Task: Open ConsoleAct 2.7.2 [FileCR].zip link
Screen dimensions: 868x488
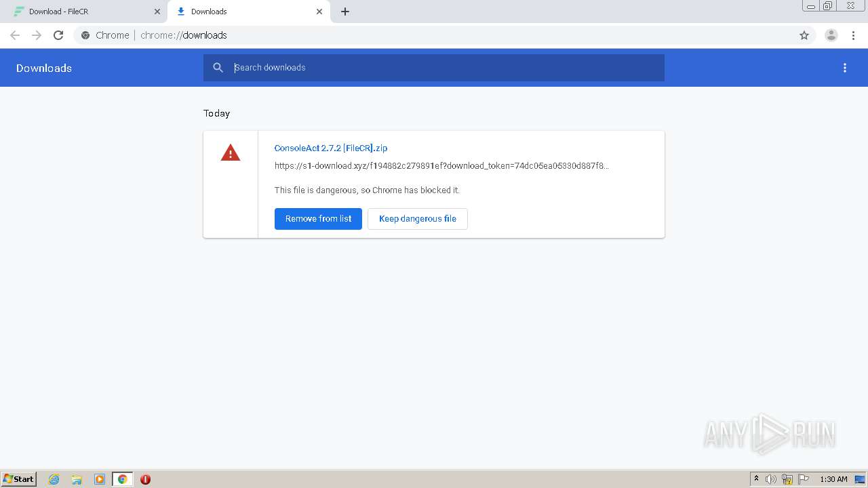Action: click(x=331, y=148)
